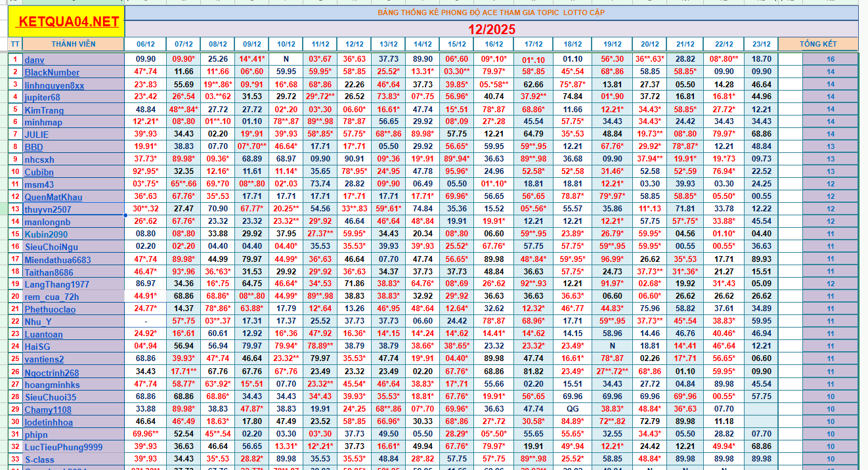Open linhnguyen8xx profile link
Screen dimensions: 868x470
[54, 85]
